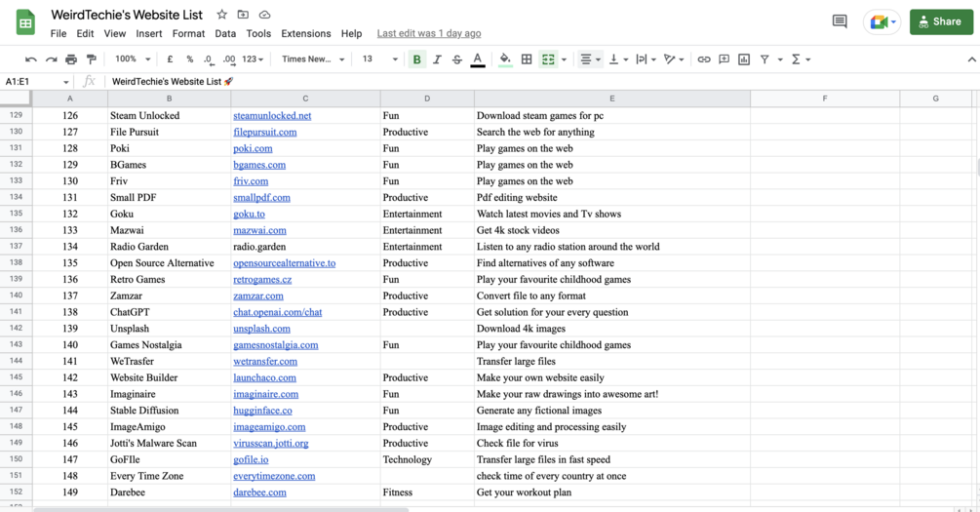Viewport: 980px width, 512px height.
Task: Select the 'Radio Garden' cell
Action: (169, 247)
